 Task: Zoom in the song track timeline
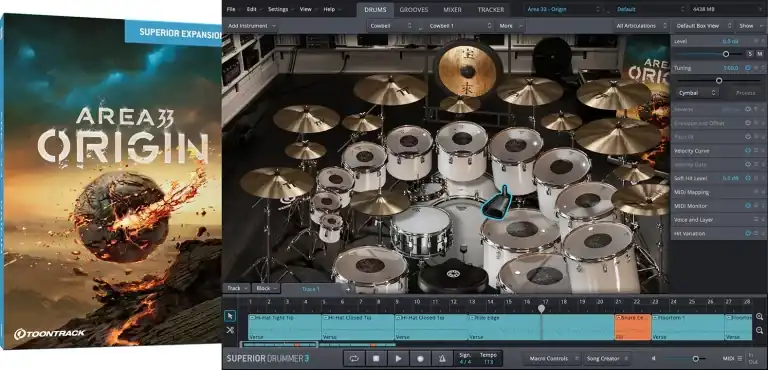tap(759, 317)
